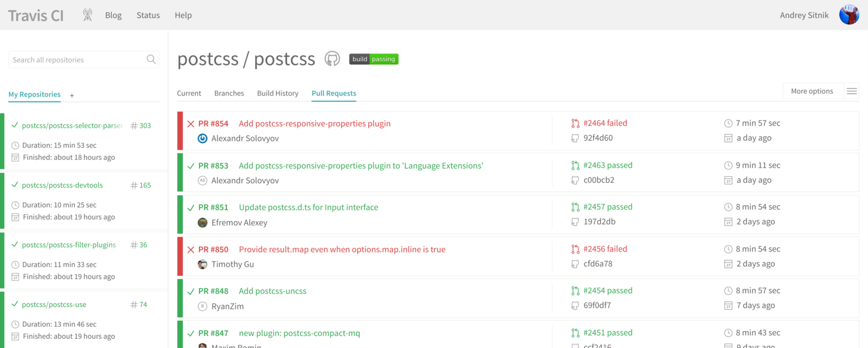Viewport: 868px width, 348px height.
Task: Click failed X icon for PR #854
Action: pos(191,124)
